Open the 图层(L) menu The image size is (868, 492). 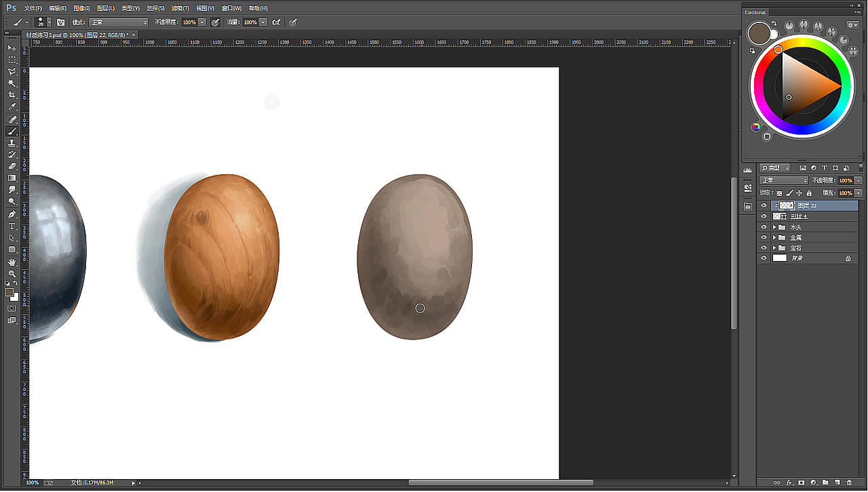click(106, 8)
